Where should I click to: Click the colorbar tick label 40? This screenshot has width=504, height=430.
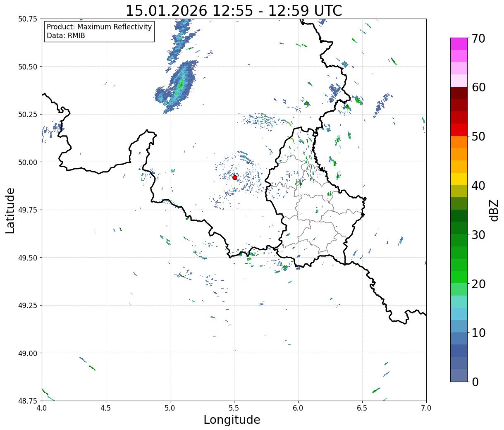click(478, 186)
